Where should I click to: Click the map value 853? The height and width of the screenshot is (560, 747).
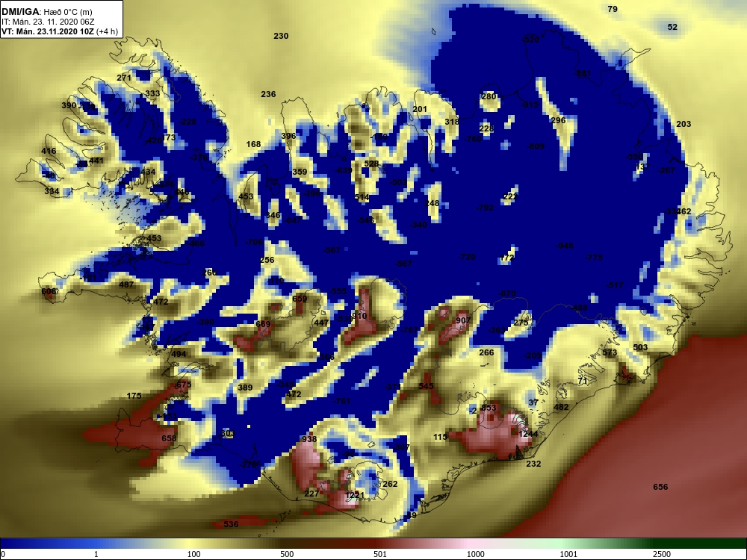(x=489, y=408)
